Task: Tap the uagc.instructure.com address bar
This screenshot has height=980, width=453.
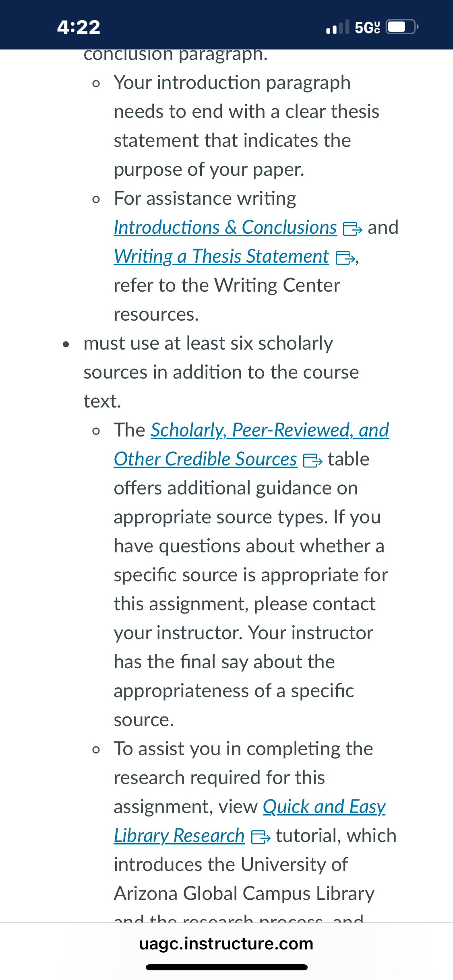Action: coord(226,944)
